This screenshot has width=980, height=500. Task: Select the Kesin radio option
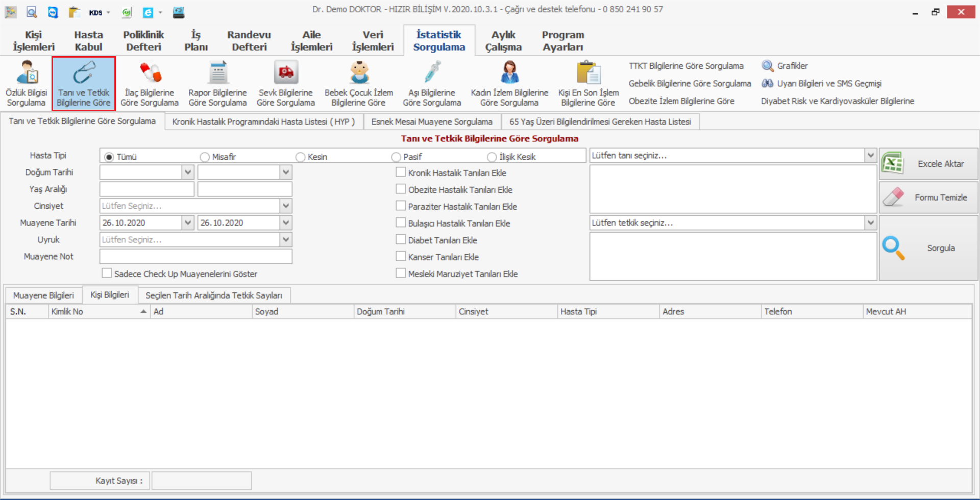pos(300,157)
